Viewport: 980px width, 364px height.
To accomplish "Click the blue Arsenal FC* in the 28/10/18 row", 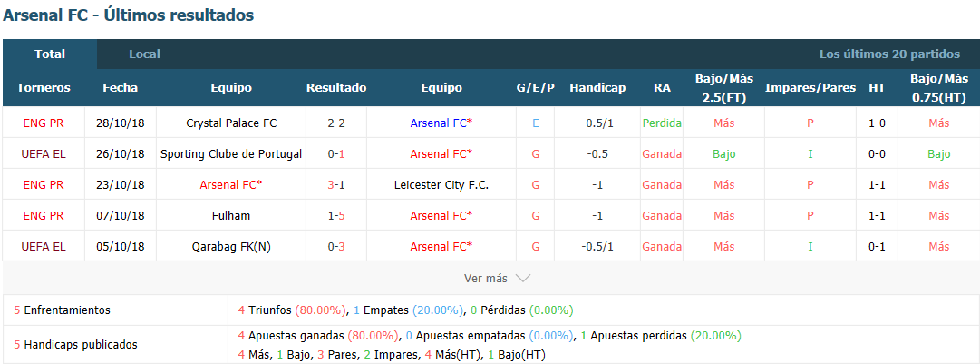I will [441, 123].
